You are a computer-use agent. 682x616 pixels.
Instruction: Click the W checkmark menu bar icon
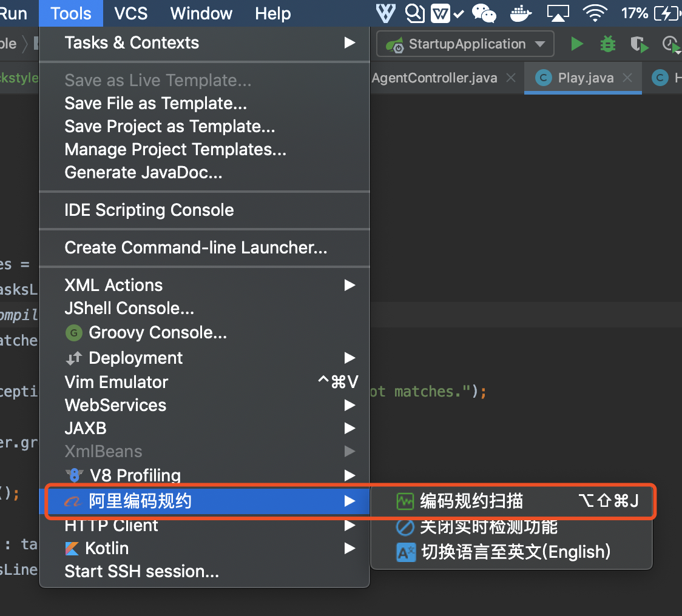(x=447, y=14)
